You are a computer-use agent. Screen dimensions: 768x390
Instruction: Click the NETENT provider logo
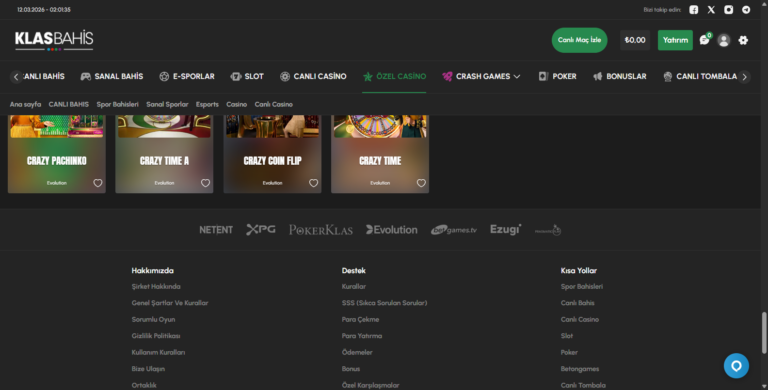(x=216, y=230)
